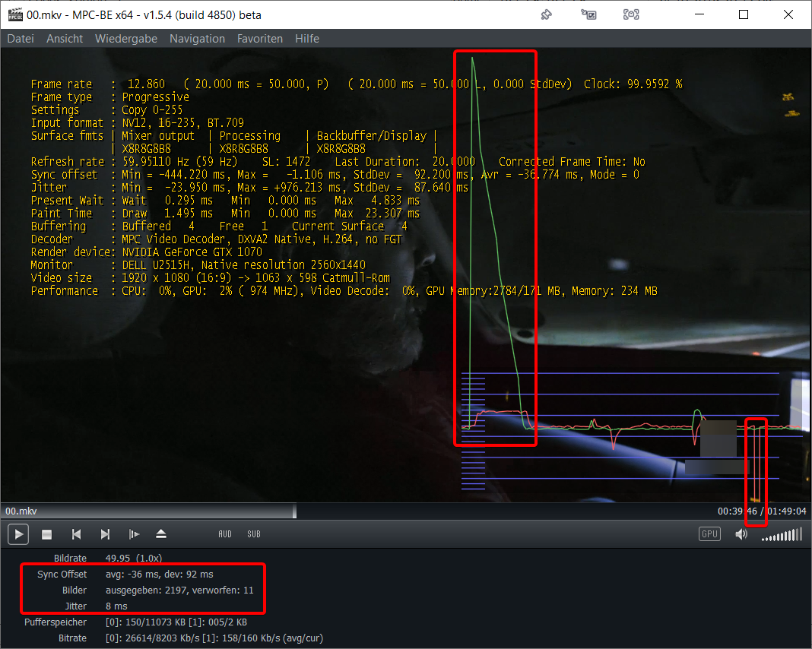
Task: Click the total duration 01:49:04 display
Action: click(x=787, y=511)
